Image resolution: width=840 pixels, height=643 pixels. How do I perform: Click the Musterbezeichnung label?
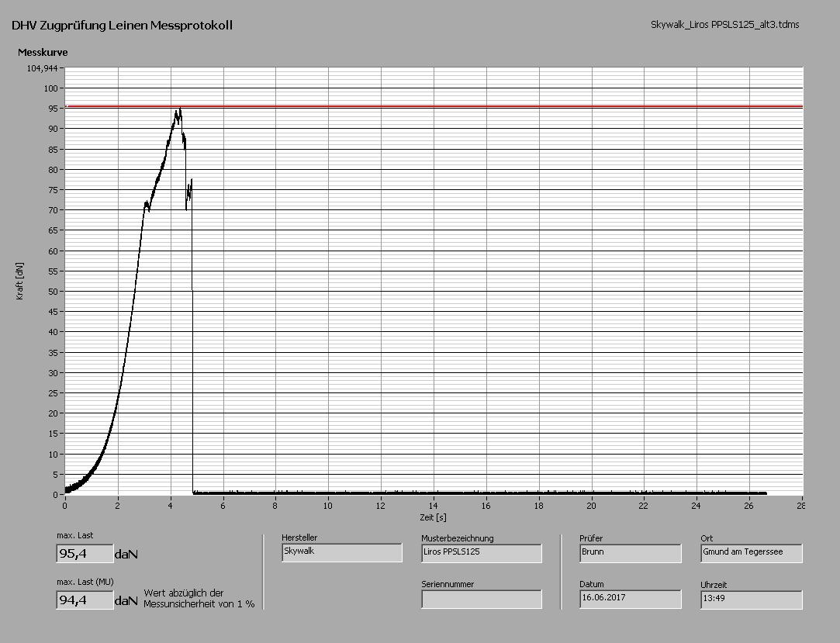(x=458, y=538)
